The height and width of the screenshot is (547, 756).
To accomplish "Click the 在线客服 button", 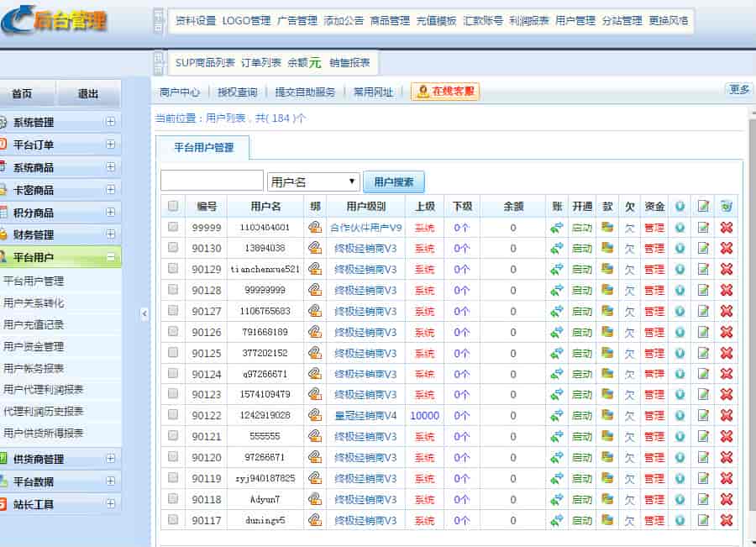I will tap(445, 92).
